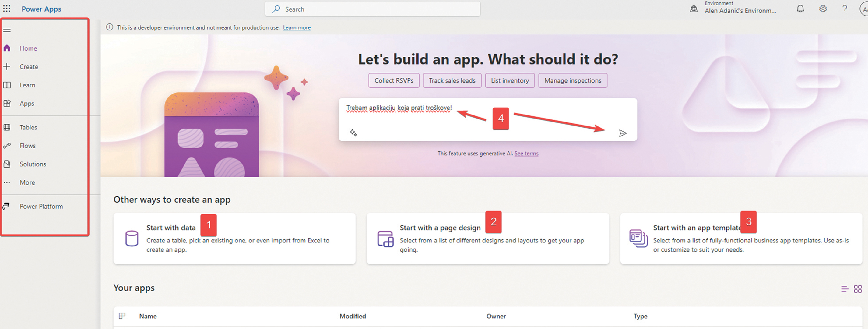This screenshot has height=329, width=868.
Task: Click the column options icon beside Name
Action: [x=122, y=316]
